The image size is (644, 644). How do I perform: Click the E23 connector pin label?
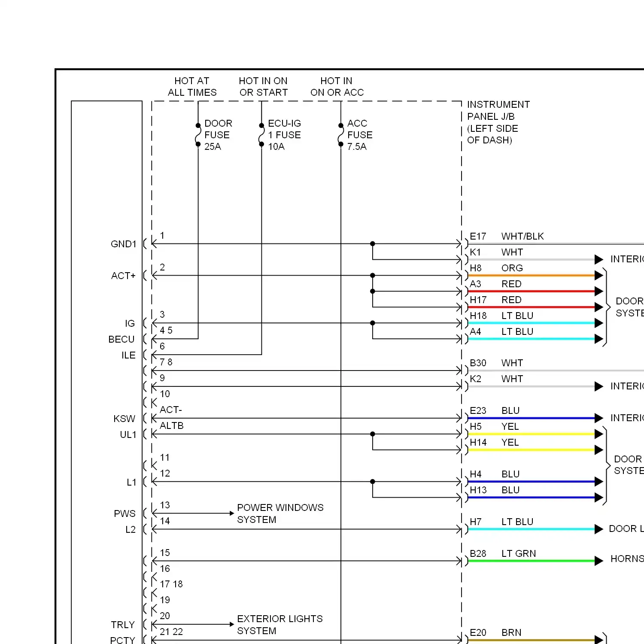[x=478, y=410]
